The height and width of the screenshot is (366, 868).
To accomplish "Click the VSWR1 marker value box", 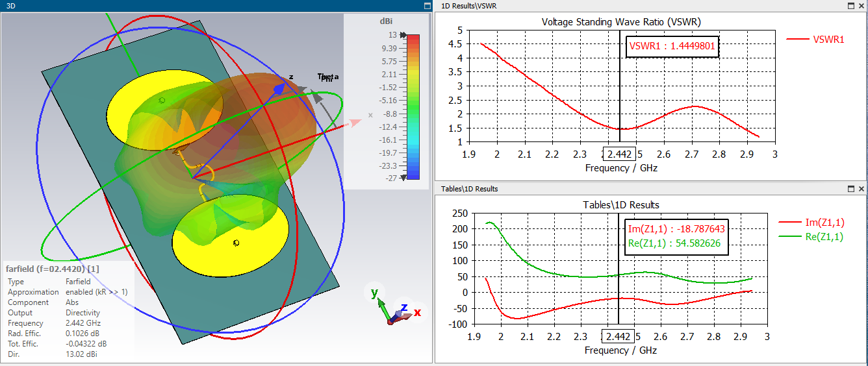I will [x=672, y=47].
